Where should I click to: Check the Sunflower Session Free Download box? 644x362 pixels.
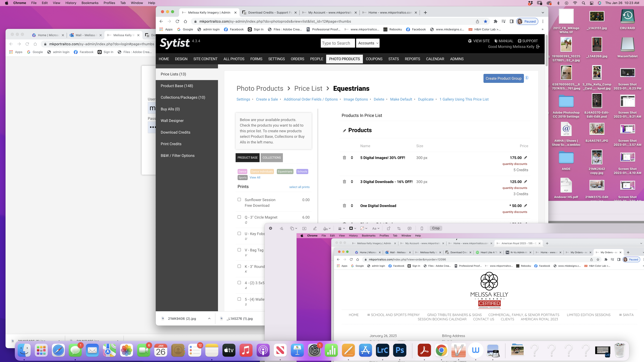[x=239, y=200]
